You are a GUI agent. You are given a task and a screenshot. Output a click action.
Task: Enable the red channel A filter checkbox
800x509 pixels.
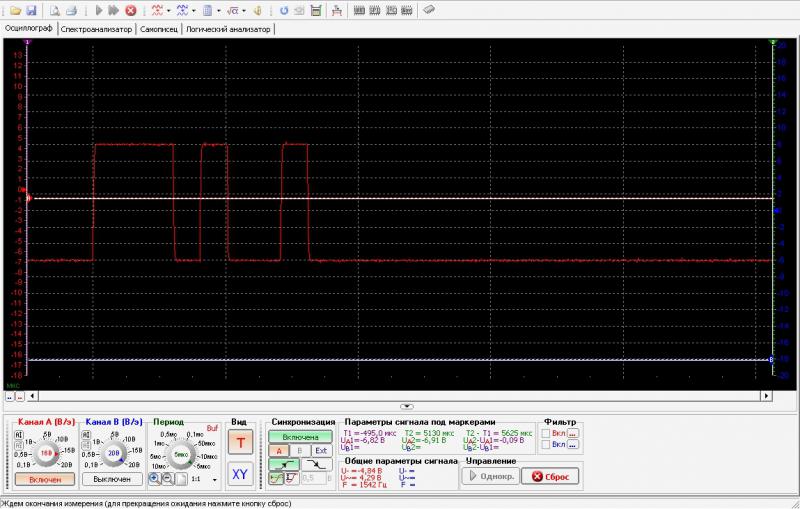coord(547,434)
